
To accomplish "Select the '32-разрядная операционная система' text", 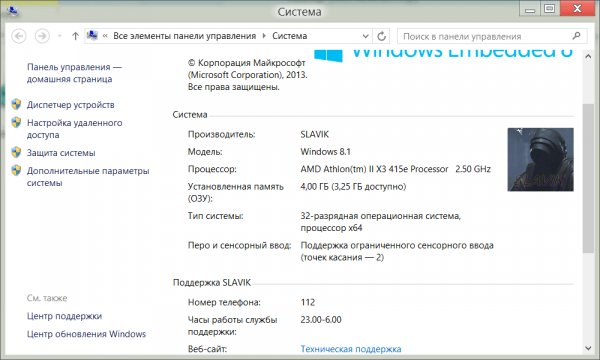I will tap(380, 216).
